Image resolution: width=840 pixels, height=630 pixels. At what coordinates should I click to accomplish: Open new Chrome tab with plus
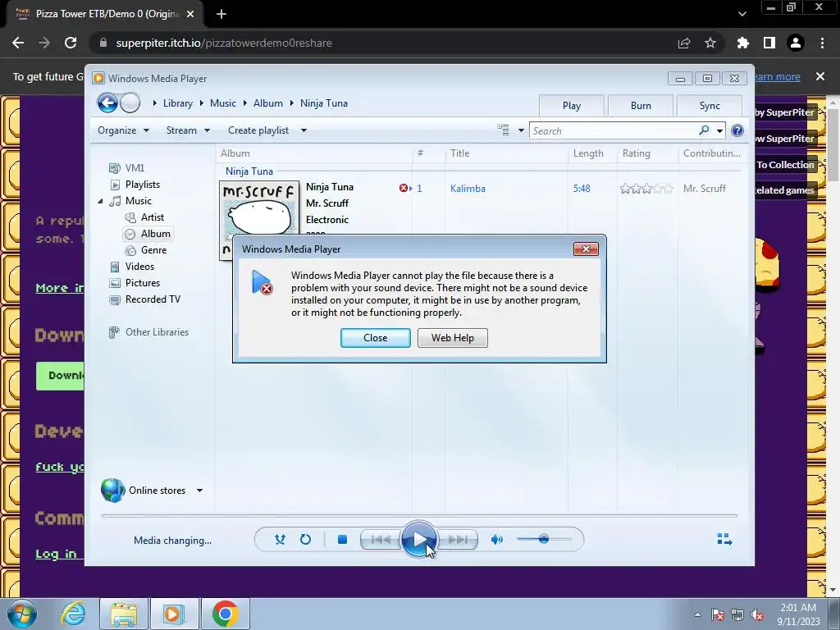click(x=221, y=14)
